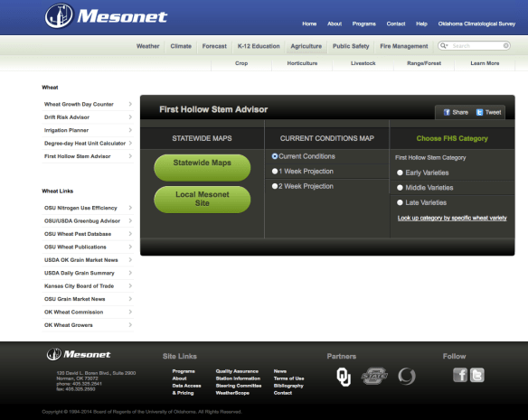The width and height of the screenshot is (528, 420).
Task: Open Help in the top navigation
Action: click(421, 23)
